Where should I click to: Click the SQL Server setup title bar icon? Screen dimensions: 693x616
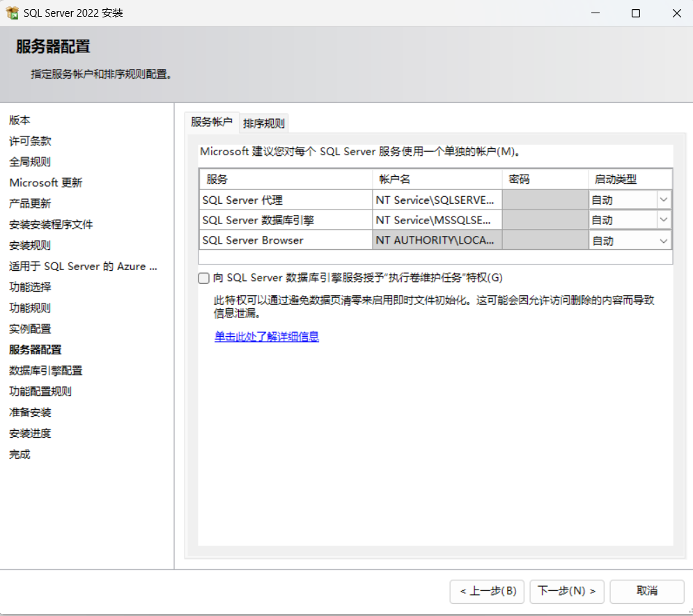[12, 13]
